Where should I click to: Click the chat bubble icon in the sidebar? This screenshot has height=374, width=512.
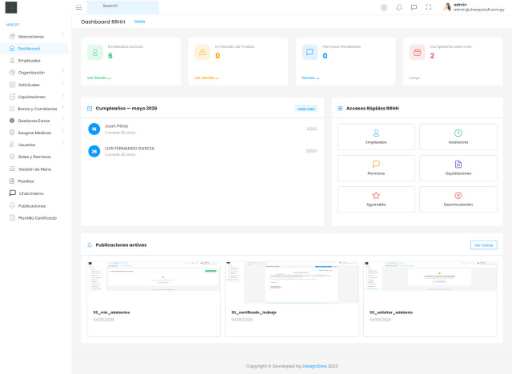(12, 193)
